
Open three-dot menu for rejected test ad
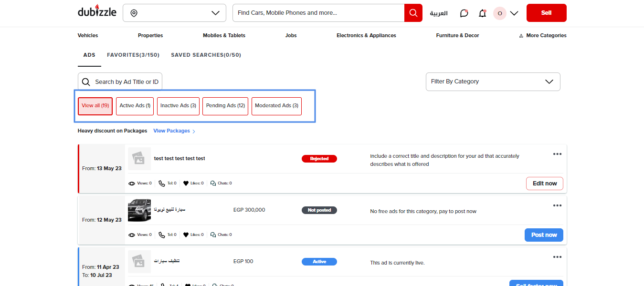point(557,154)
